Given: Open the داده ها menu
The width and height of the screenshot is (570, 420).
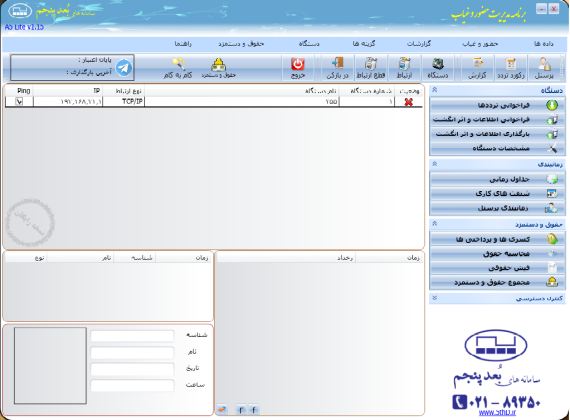Looking at the screenshot, I should [543, 44].
